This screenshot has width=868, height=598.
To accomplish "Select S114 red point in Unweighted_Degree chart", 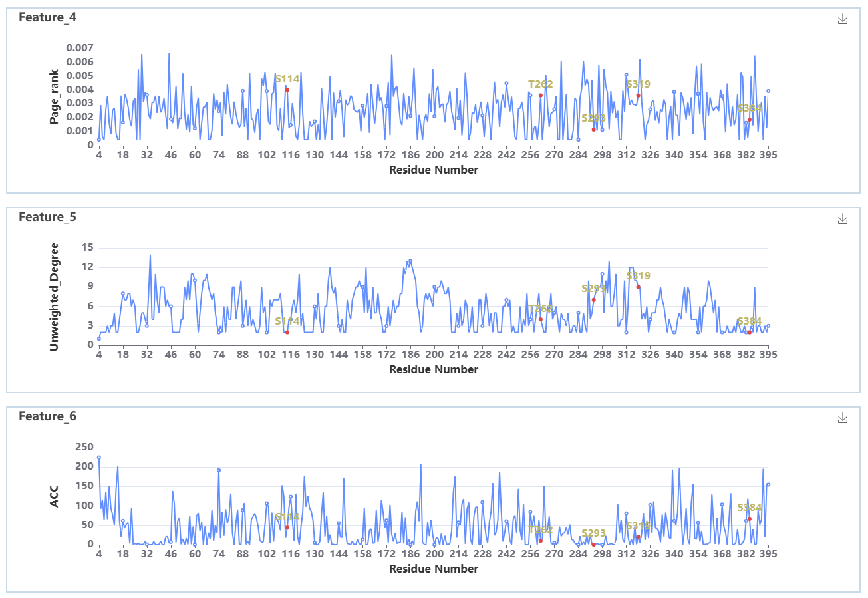I will (x=287, y=332).
